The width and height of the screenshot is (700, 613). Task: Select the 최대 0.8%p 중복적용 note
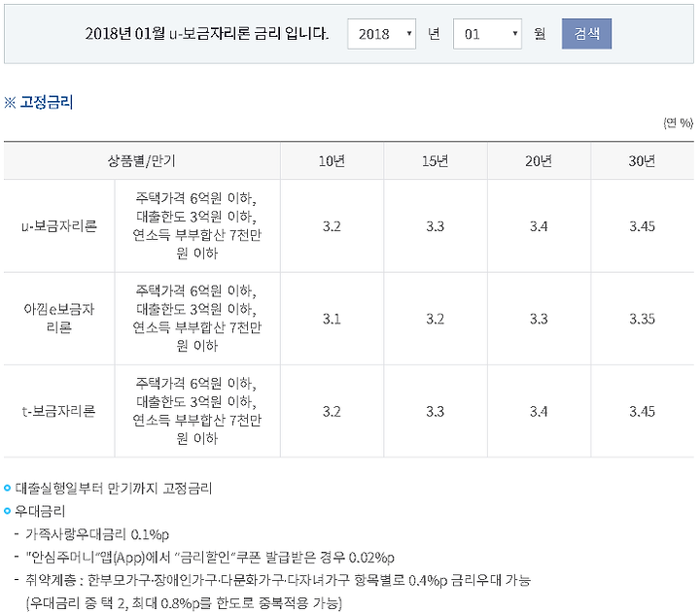pos(184,603)
